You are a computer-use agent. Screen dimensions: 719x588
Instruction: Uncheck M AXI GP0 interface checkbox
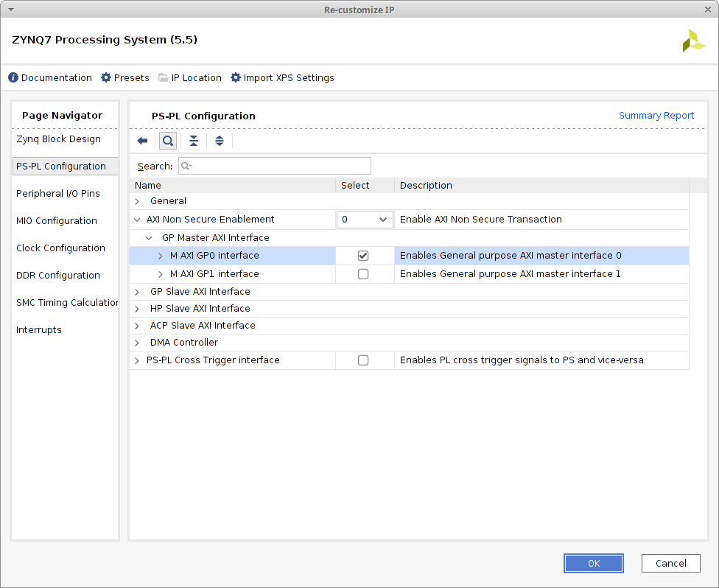[363, 256]
